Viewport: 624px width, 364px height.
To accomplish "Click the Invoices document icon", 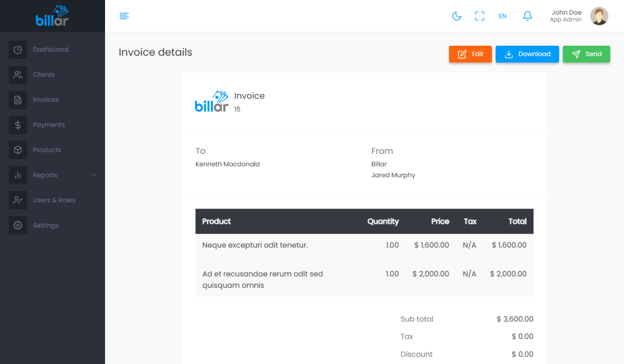I will 18,100.
